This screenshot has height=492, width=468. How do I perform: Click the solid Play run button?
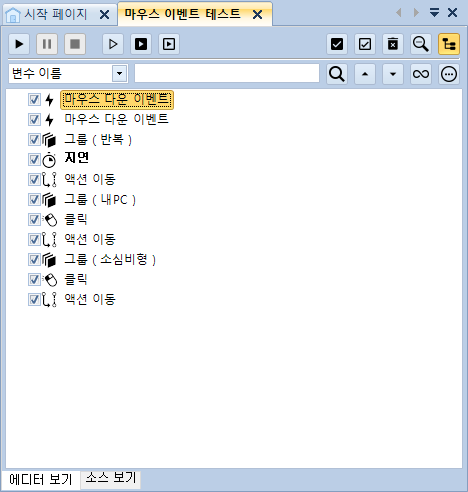(x=19, y=44)
